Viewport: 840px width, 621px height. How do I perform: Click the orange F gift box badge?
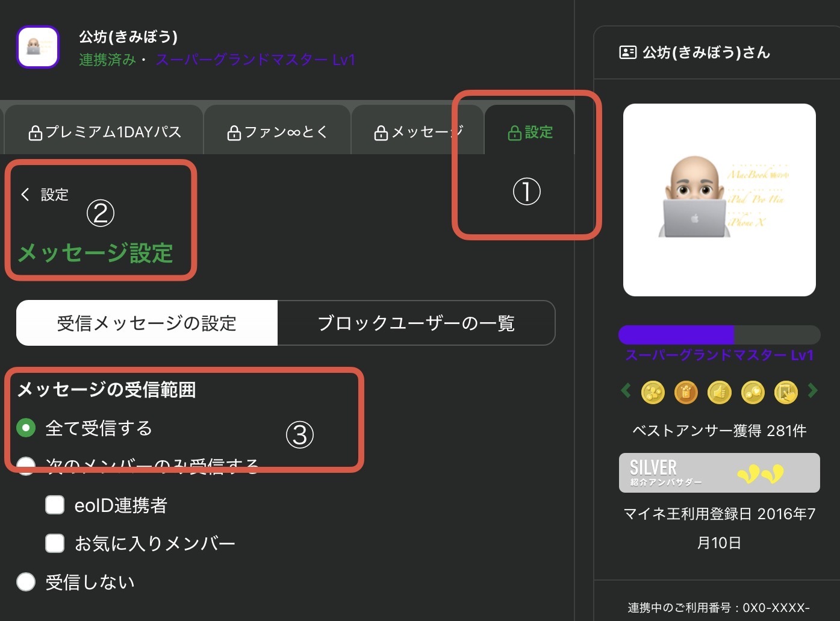click(x=686, y=392)
